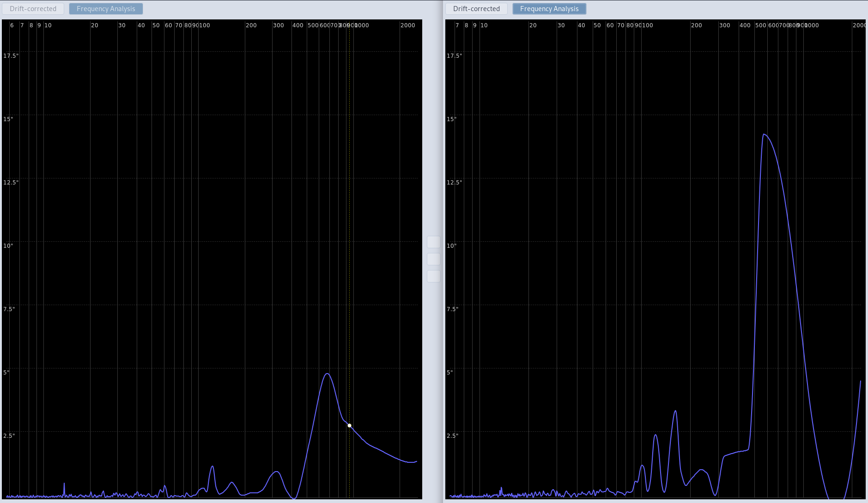Click the 2000 frequency label in left graph
The image size is (868, 503).
pos(408,25)
